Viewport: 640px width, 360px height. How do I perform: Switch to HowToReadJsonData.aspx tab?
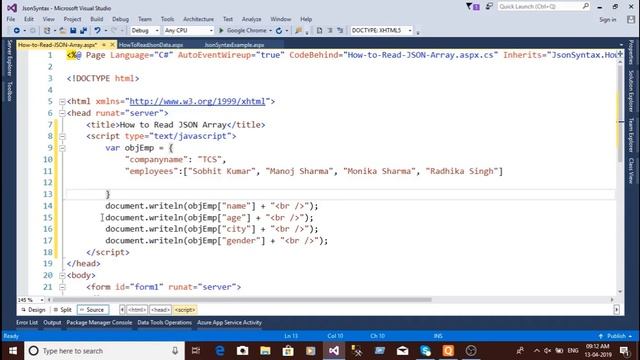click(x=151, y=45)
